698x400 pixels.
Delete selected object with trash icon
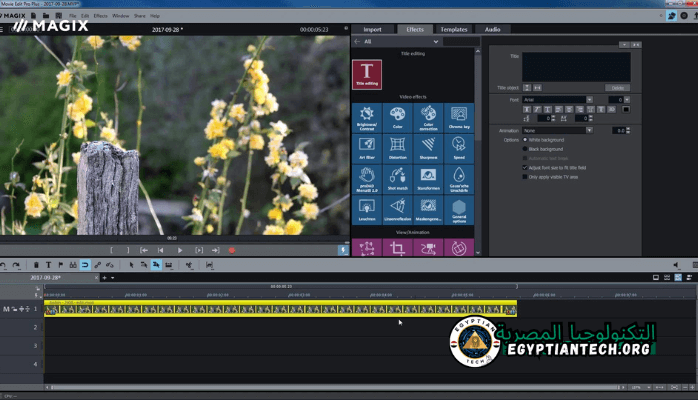(x=36, y=265)
